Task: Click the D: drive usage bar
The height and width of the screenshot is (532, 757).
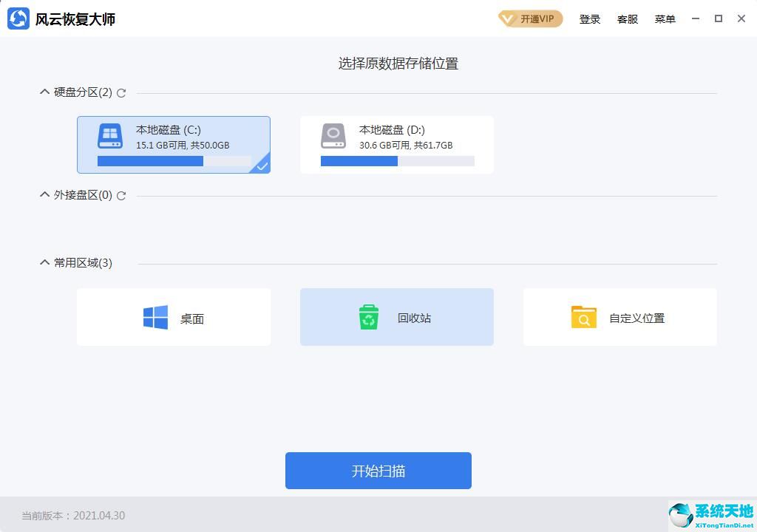Action: pyautogui.click(x=397, y=161)
